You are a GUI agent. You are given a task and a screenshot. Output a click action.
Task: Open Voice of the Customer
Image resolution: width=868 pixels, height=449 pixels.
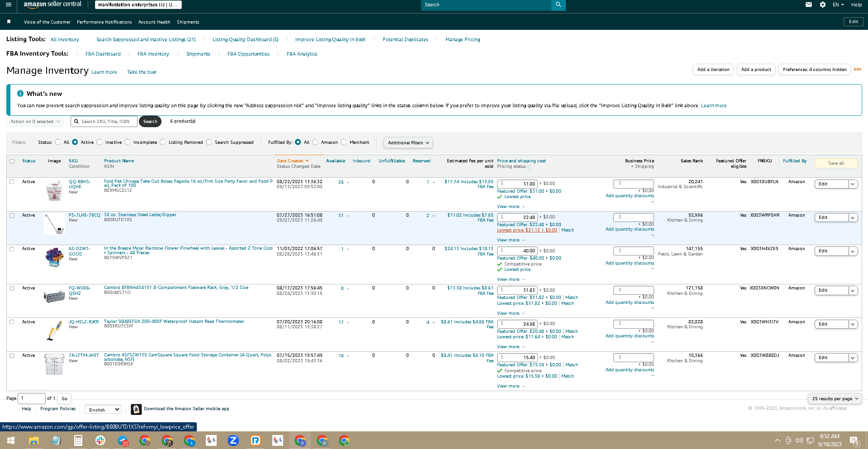tap(47, 22)
